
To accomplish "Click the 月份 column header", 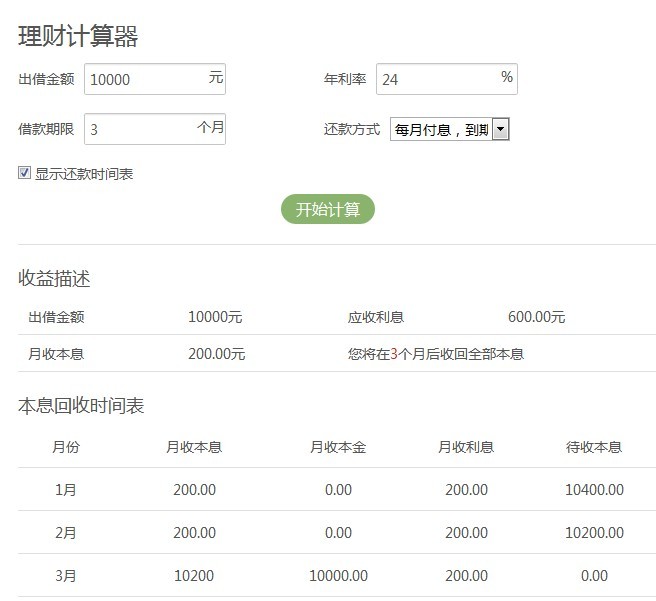I will 66,447.
